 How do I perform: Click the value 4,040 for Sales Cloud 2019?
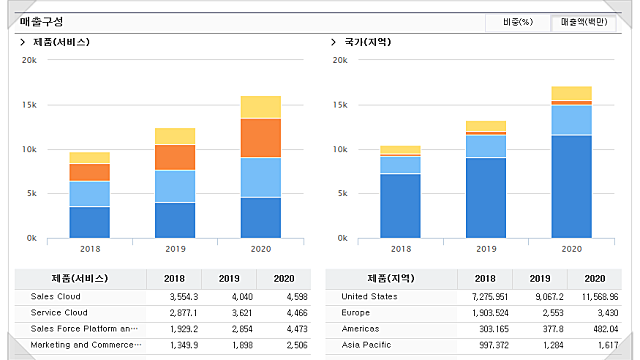tap(242, 297)
